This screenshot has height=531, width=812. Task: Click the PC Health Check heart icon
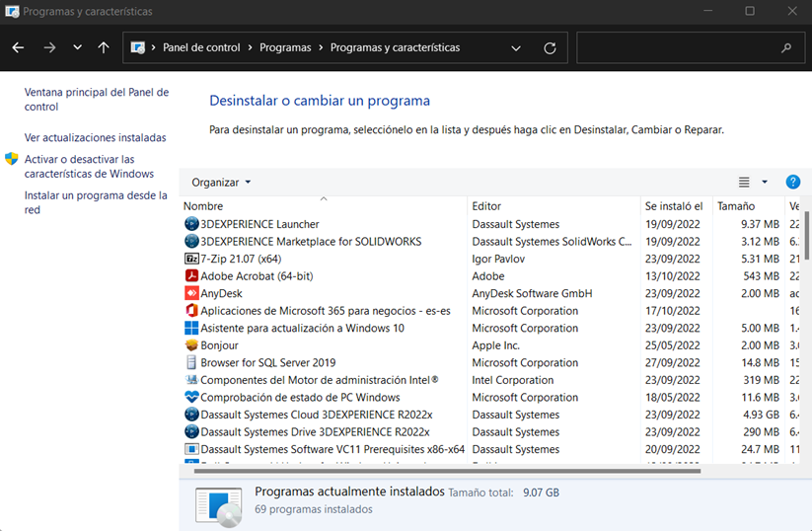(191, 397)
